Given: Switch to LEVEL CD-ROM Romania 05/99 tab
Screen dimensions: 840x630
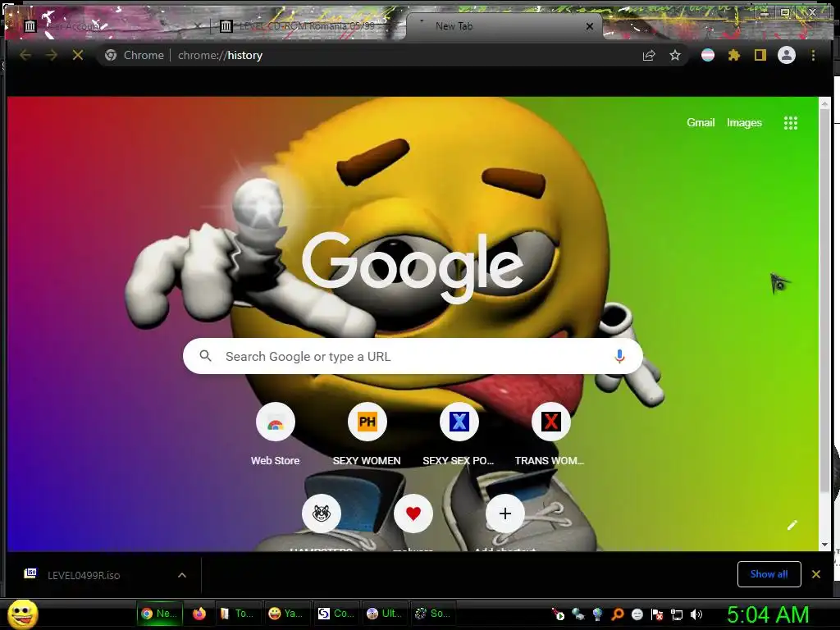Looking at the screenshot, I should click(x=307, y=25).
